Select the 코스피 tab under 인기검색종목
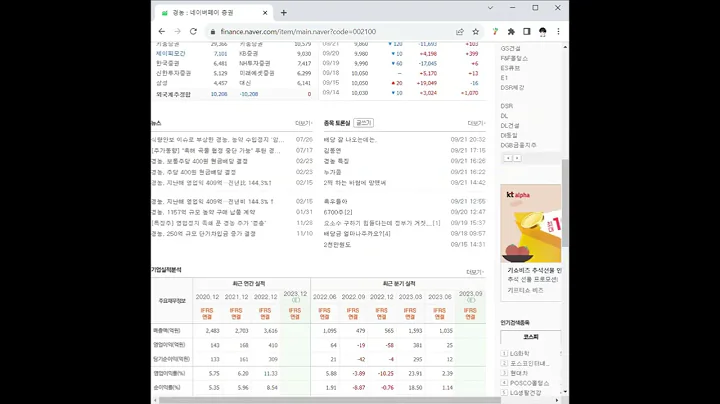 point(531,337)
